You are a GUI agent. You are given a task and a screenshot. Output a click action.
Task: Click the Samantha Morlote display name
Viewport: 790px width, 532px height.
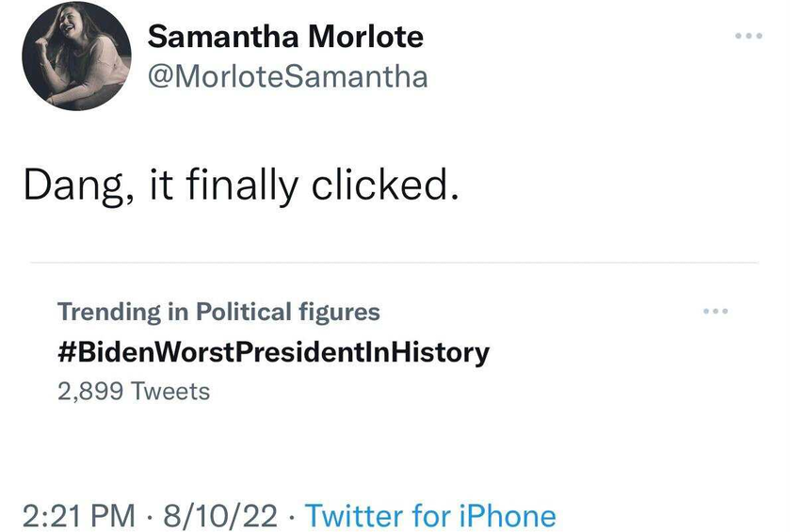(285, 37)
